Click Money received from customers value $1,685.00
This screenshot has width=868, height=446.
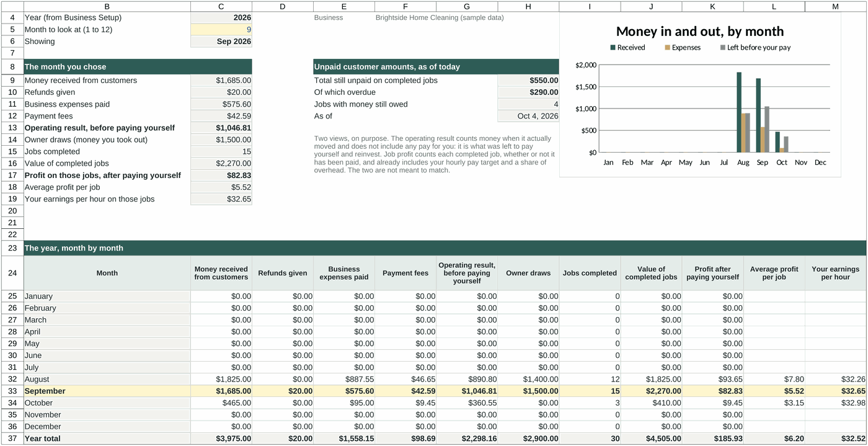pos(221,80)
